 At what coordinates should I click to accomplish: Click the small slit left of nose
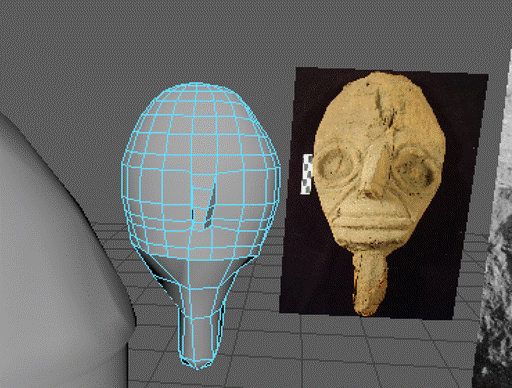[194, 213]
